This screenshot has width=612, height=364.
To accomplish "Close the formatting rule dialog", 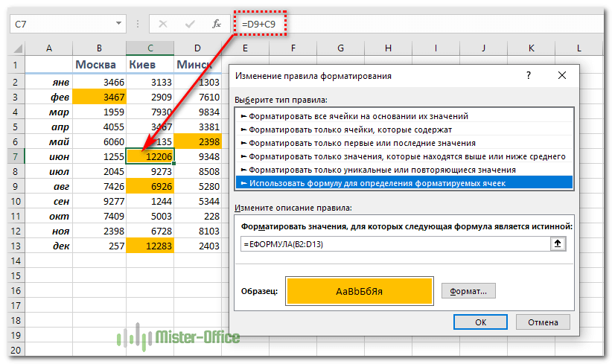I will click(564, 75).
